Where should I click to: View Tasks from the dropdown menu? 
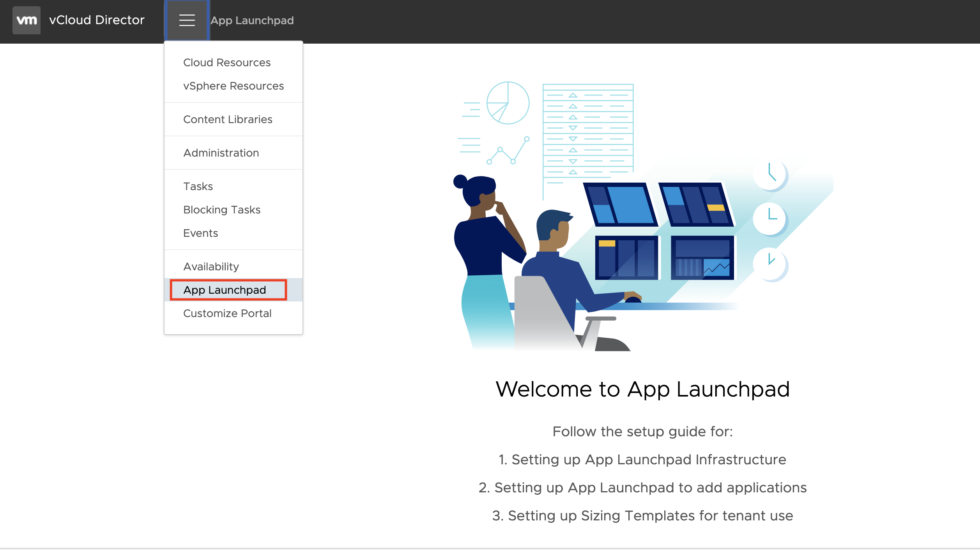(198, 187)
